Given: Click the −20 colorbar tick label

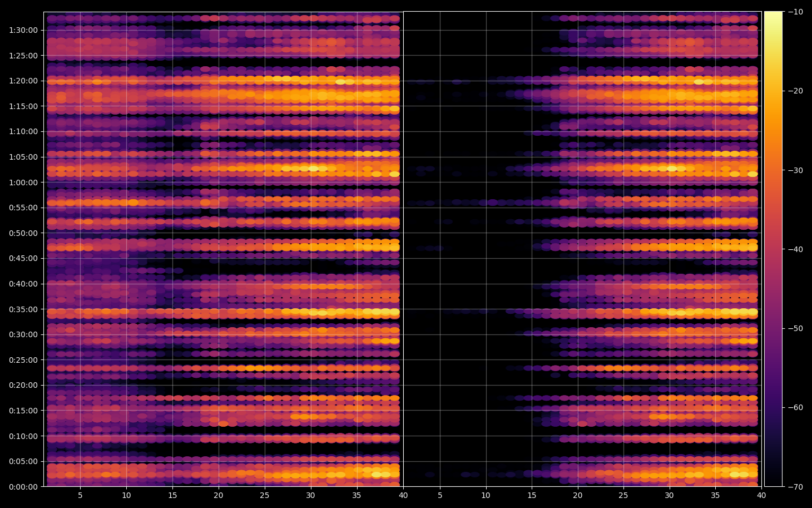Looking at the screenshot, I should (795, 91).
